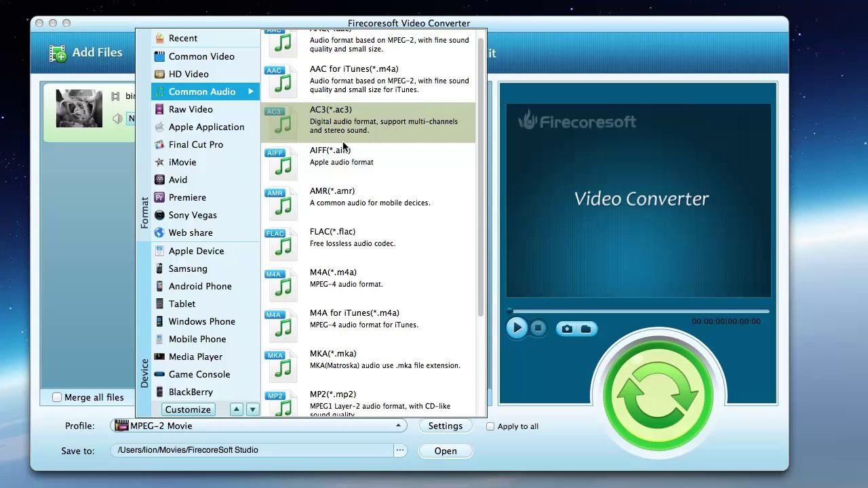The height and width of the screenshot is (488, 868).
Task: Click the Final Cut Pro icon
Action: tap(159, 144)
